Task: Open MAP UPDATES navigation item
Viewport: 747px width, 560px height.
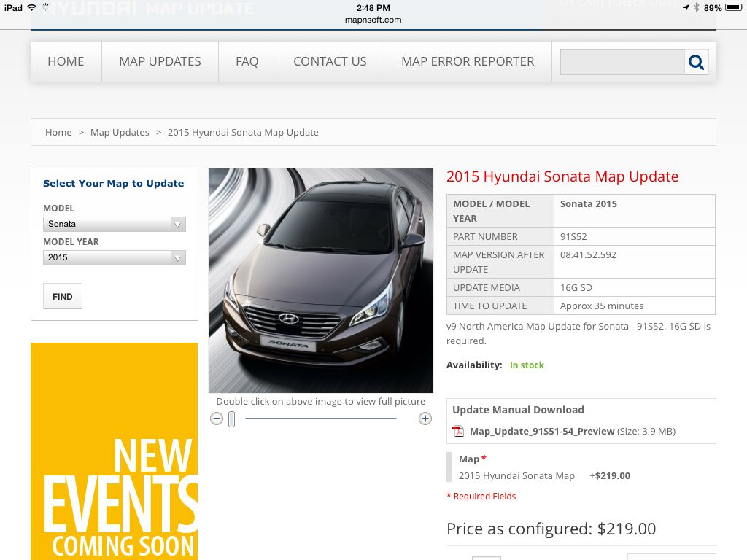Action: pyautogui.click(x=160, y=61)
